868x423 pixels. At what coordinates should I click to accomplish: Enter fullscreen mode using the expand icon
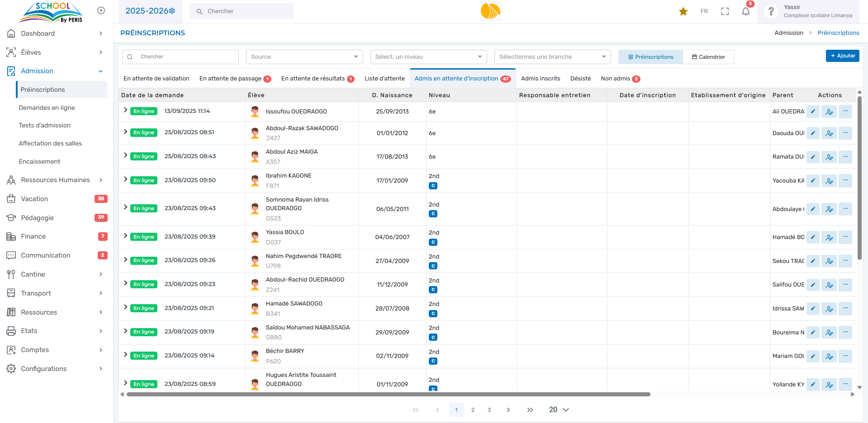pyautogui.click(x=725, y=11)
